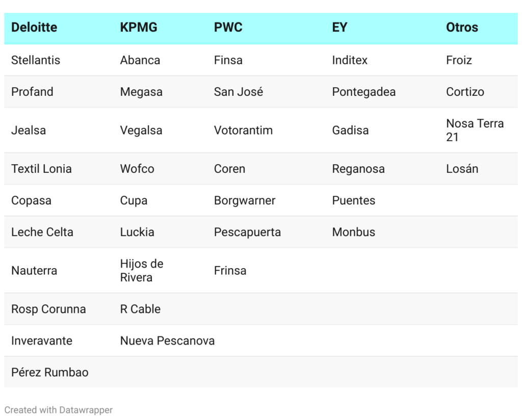Click the Votorantim cell

click(x=243, y=130)
